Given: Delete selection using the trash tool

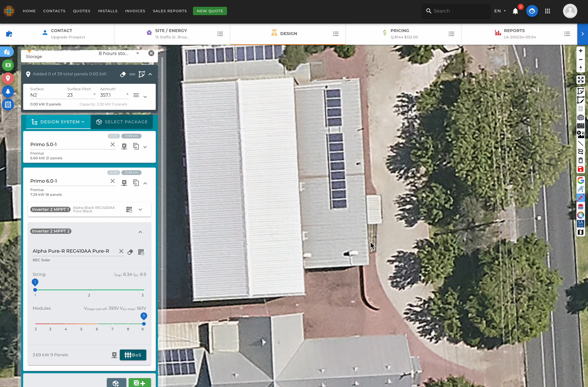Looking at the screenshot, I should 581,160.
